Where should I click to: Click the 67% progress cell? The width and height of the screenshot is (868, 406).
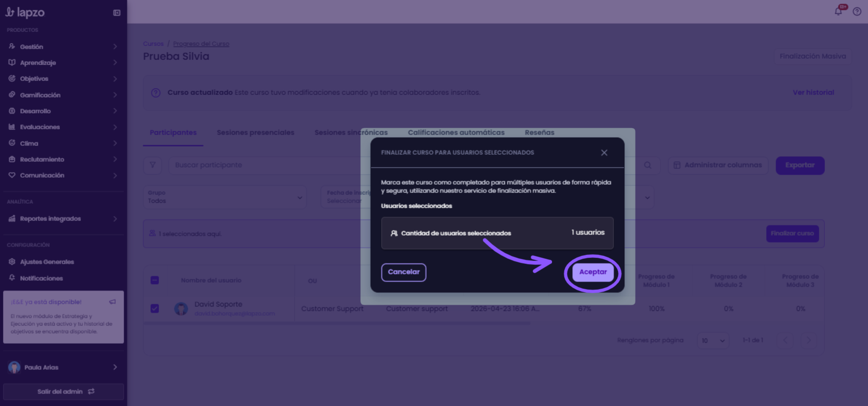[x=584, y=308]
